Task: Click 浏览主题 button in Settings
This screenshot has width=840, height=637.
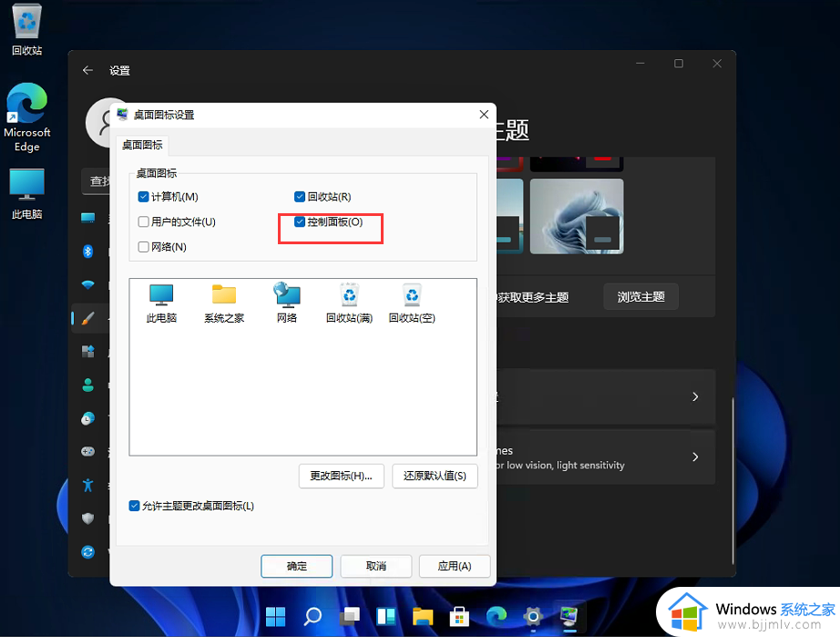Action: [640, 297]
